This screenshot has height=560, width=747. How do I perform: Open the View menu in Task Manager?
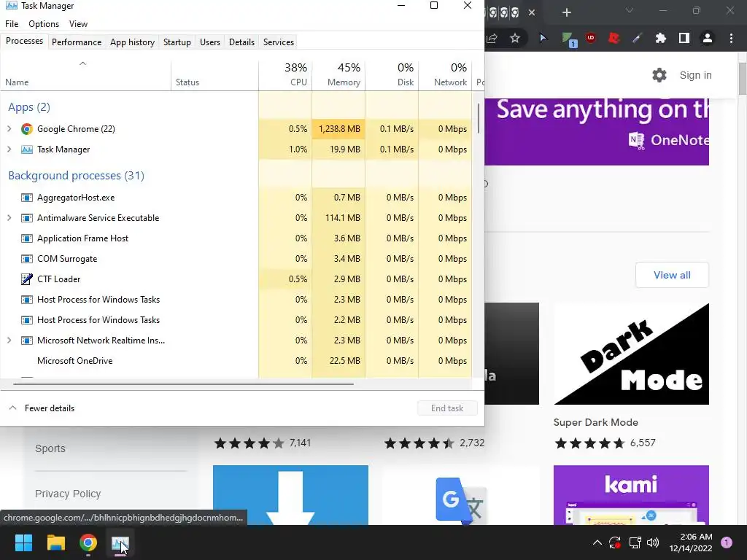tap(78, 24)
